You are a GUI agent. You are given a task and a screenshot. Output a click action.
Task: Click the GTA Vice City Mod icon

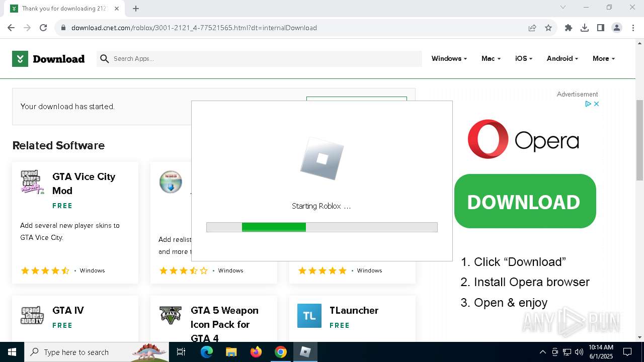coord(32,182)
